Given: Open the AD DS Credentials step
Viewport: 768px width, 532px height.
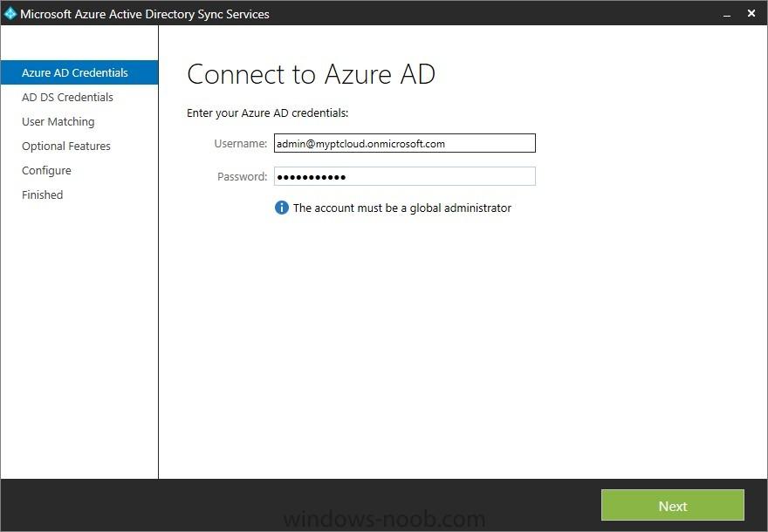Looking at the screenshot, I should coord(67,97).
